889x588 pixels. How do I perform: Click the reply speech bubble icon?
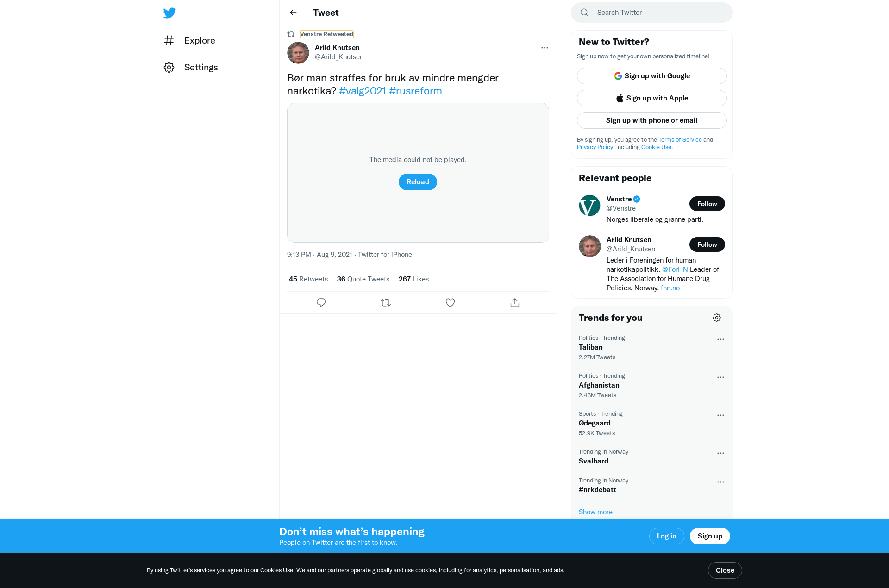pyautogui.click(x=321, y=302)
